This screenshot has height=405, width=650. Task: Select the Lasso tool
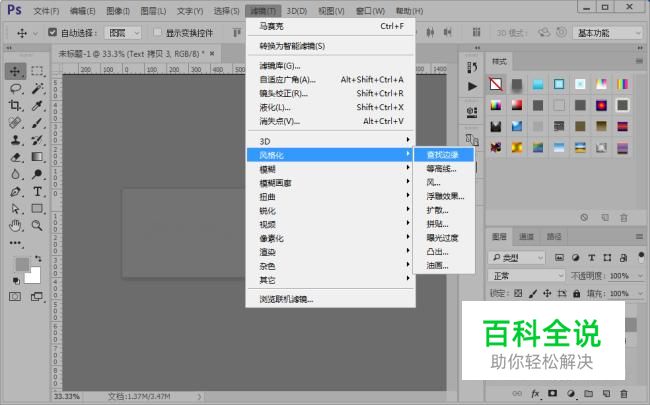[15, 88]
